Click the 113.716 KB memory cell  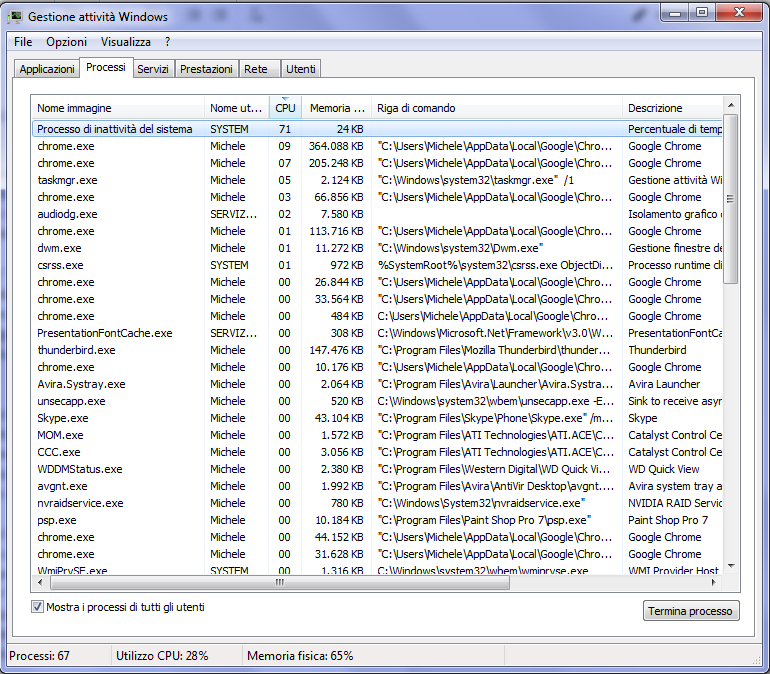coord(336,231)
